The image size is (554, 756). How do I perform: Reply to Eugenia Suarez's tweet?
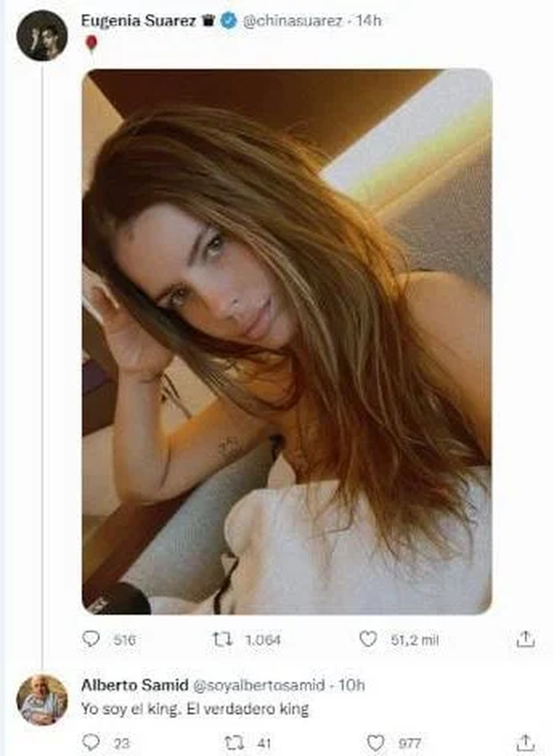pos(91,639)
